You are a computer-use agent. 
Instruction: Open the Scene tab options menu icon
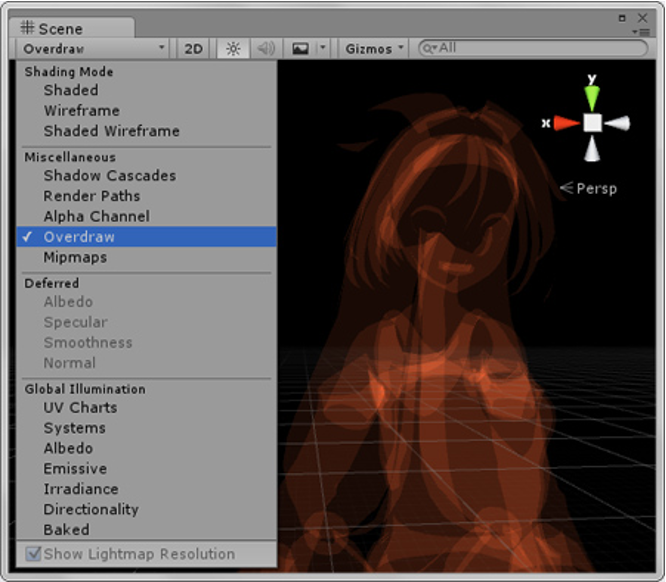coord(642,32)
